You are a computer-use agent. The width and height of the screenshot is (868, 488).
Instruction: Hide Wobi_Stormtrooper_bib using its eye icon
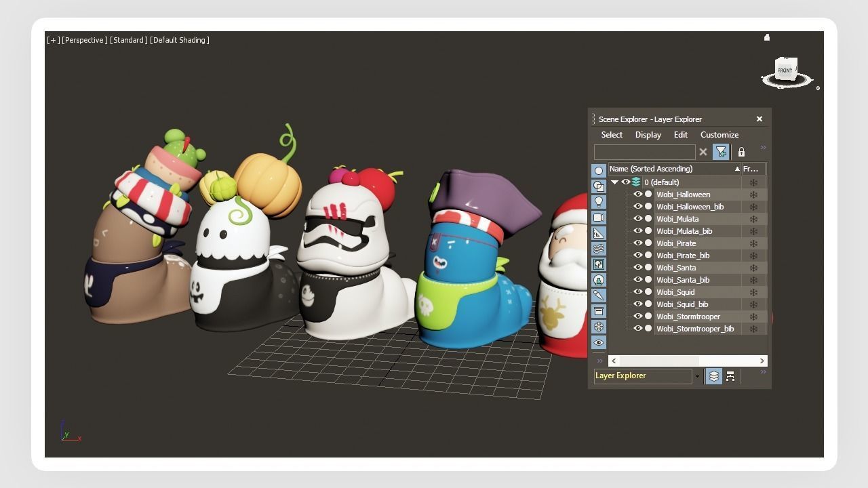coord(637,328)
